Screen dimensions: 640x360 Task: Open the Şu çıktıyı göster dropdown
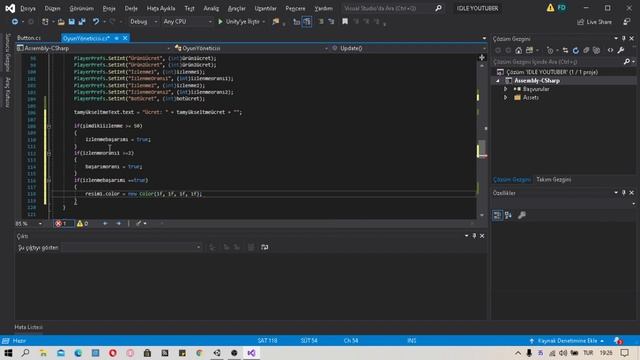131,247
